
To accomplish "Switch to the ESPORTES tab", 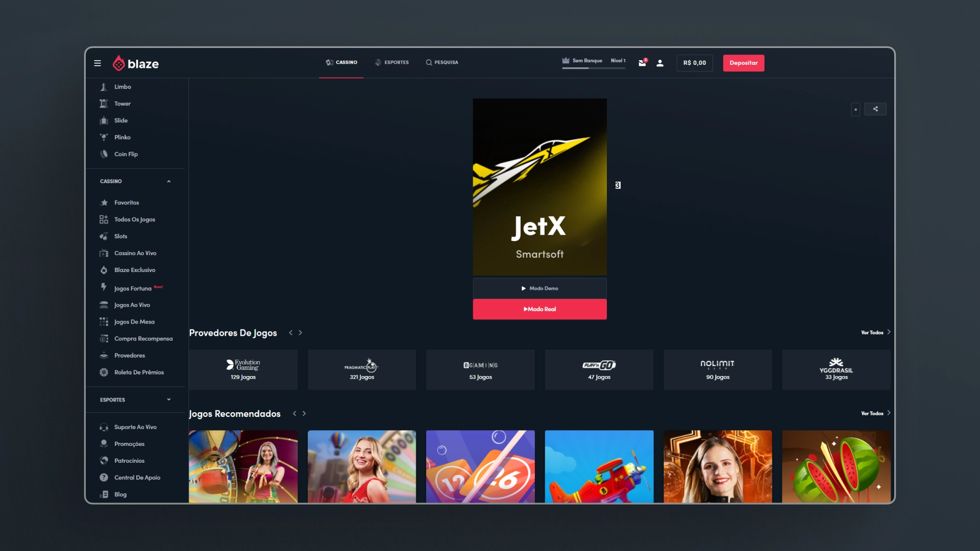I will (x=392, y=63).
